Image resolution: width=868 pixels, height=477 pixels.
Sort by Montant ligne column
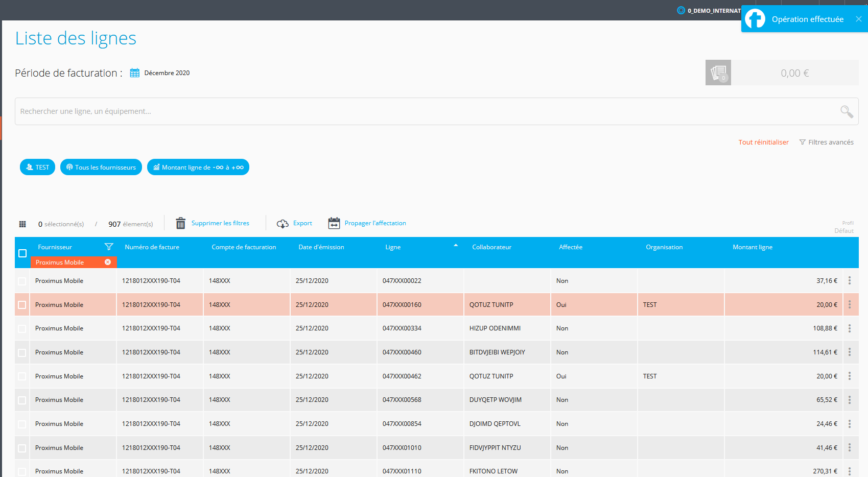click(753, 247)
